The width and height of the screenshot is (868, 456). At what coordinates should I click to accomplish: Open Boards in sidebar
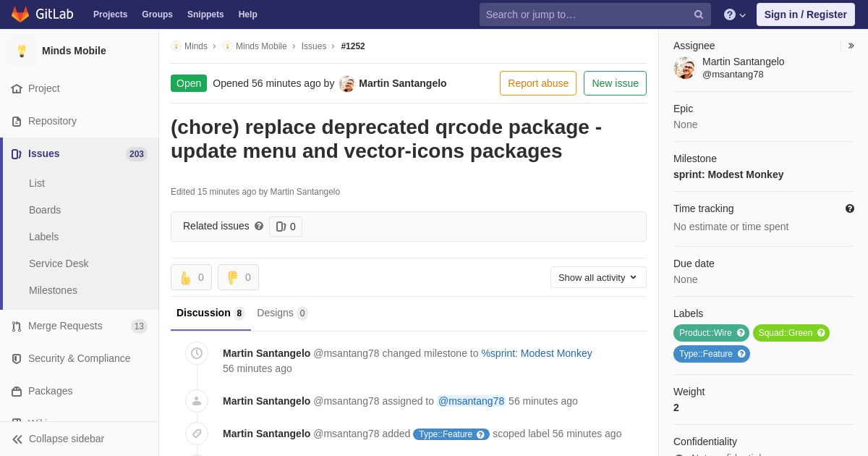click(x=45, y=210)
